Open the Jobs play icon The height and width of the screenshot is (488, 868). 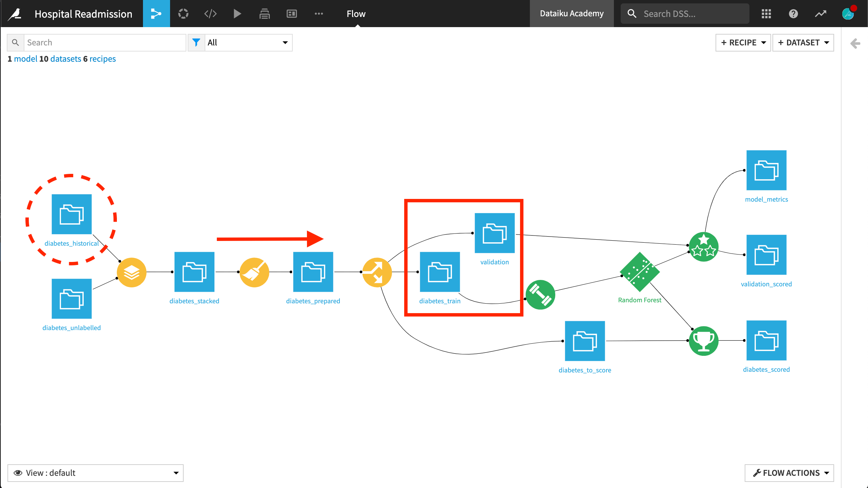point(237,14)
